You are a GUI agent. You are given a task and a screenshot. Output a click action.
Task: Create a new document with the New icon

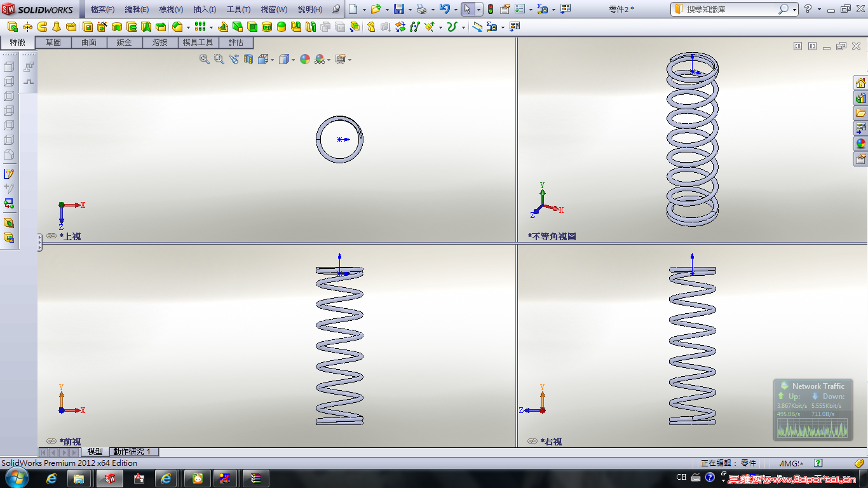coord(353,9)
